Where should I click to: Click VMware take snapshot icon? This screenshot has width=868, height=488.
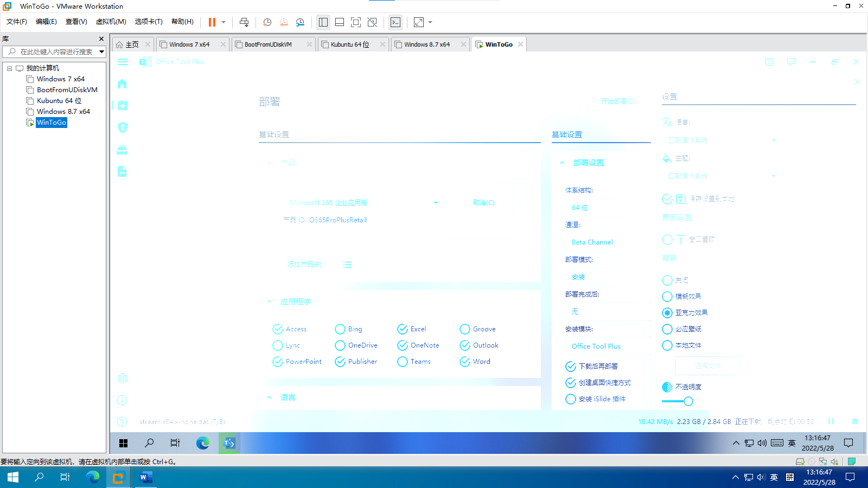pyautogui.click(x=267, y=22)
